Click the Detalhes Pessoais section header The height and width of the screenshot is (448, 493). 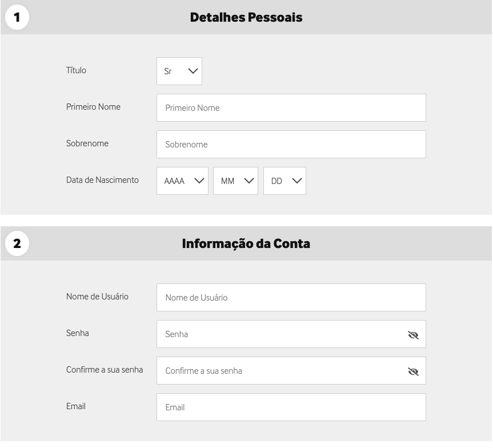click(246, 18)
